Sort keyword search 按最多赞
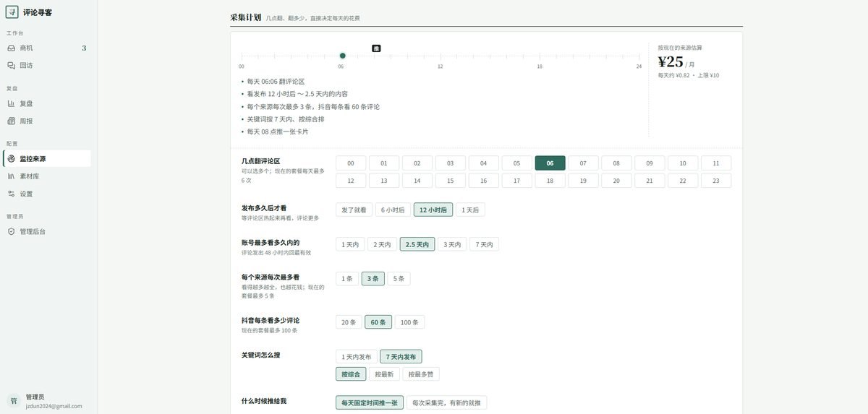 coord(421,374)
